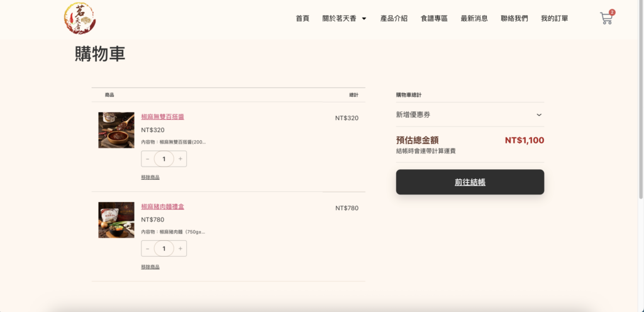The width and height of the screenshot is (644, 312).
Task: Click the 茗天香 logo
Action: tap(80, 18)
